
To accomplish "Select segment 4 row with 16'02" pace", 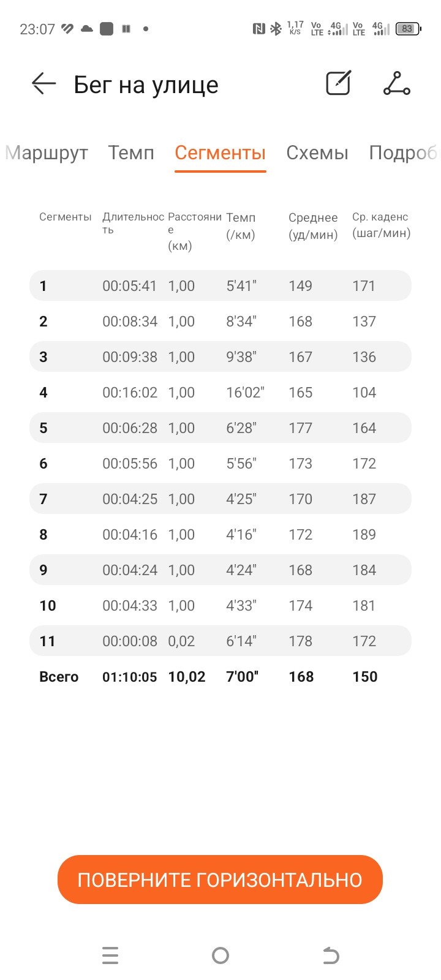I will (221, 392).
